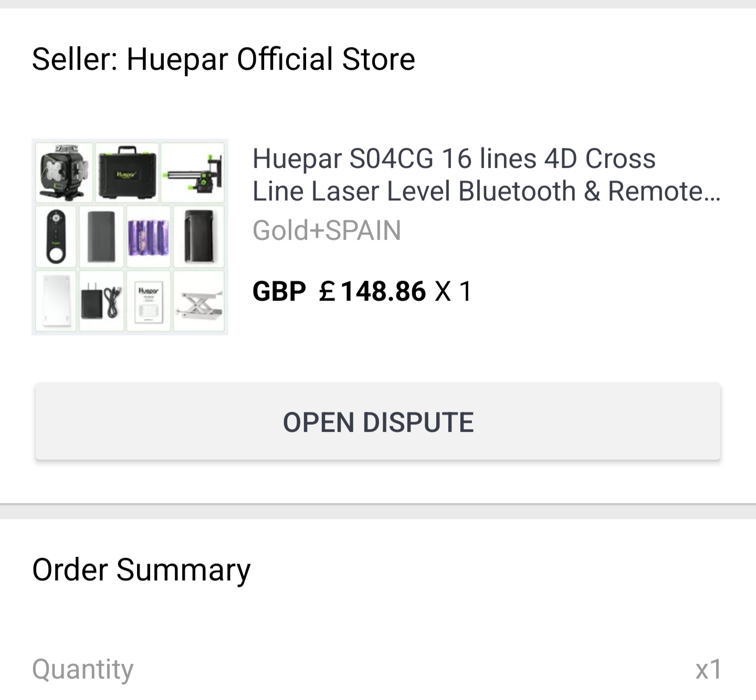Tap the purple batteries picture
Image resolution: width=756 pixels, height=700 pixels.
[149, 237]
